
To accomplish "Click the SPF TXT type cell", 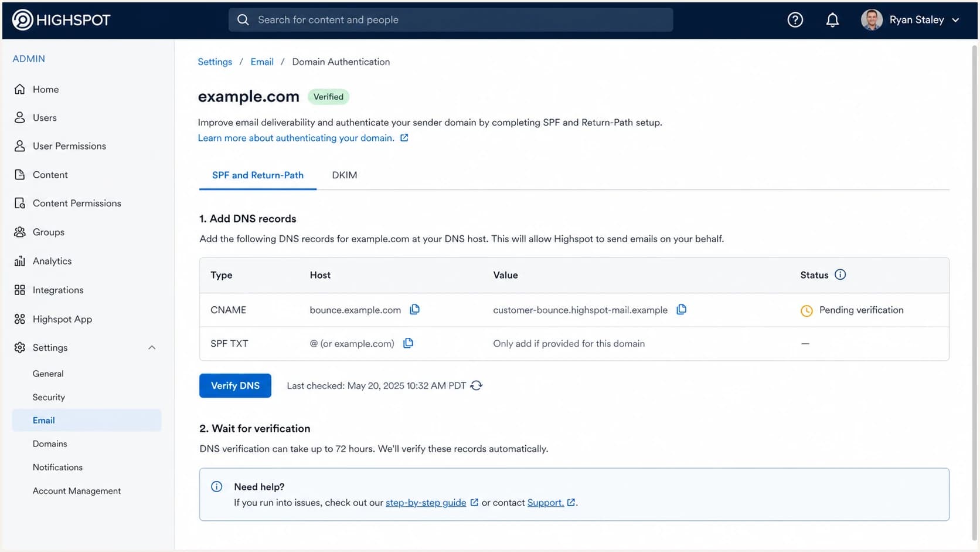I will (229, 344).
